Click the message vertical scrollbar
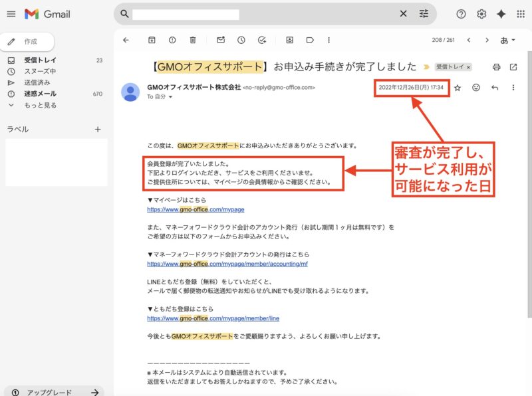This screenshot has width=532, height=396. click(x=529, y=185)
